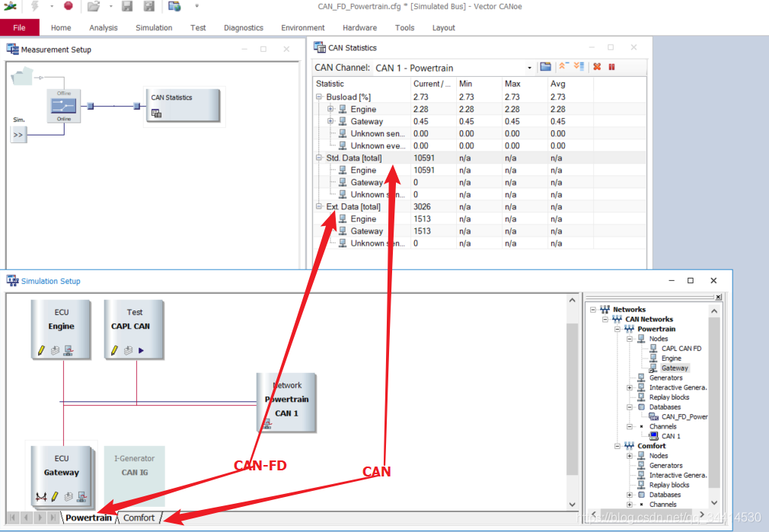Edit Gateway node via its pencil icon
The height and width of the screenshot is (532, 769).
click(x=55, y=497)
